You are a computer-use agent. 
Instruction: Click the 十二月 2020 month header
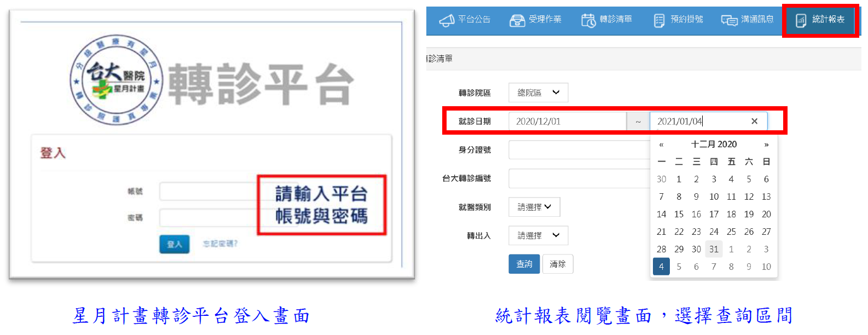(714, 145)
